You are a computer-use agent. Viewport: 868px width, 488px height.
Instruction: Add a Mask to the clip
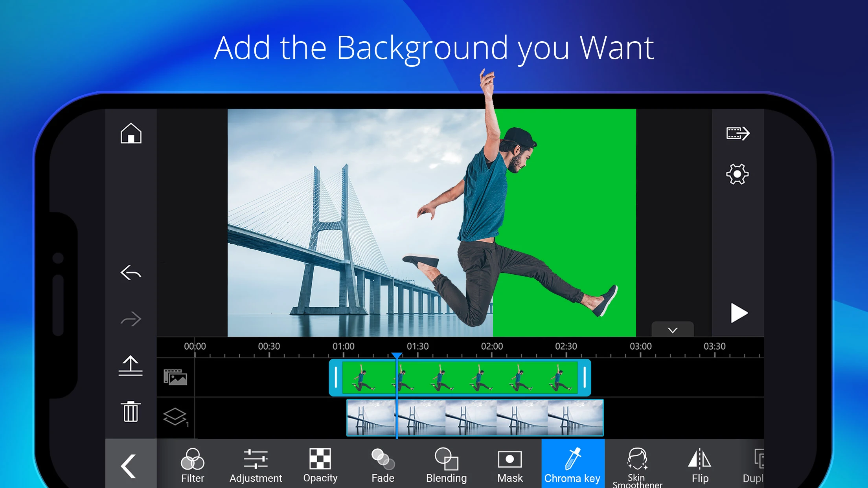(509, 466)
